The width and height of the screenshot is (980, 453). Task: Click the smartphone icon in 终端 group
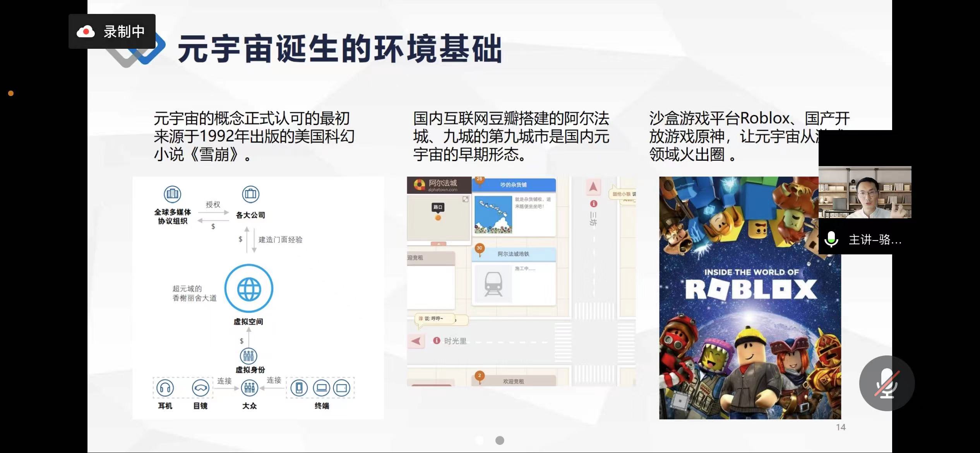click(x=299, y=388)
